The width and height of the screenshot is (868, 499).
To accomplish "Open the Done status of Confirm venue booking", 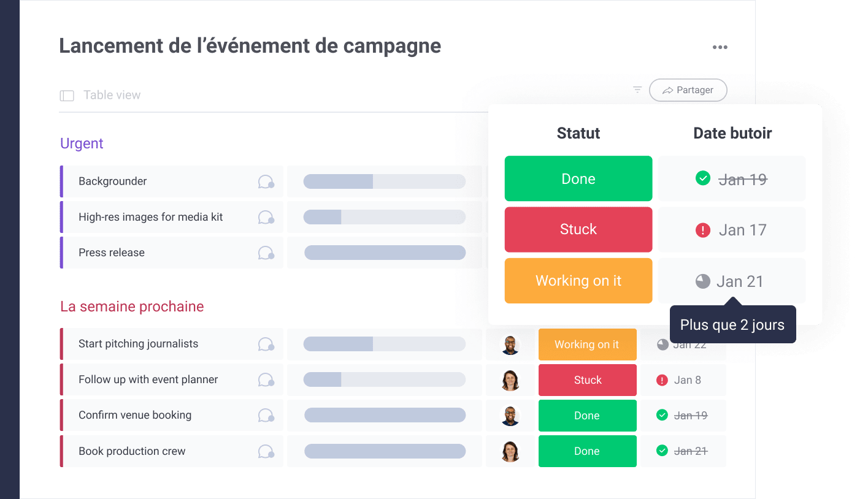I will [587, 416].
